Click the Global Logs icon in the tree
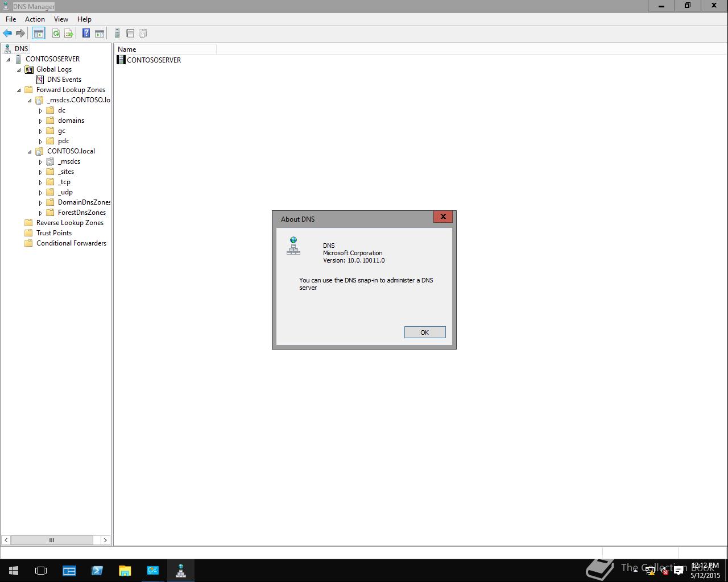 (x=29, y=69)
